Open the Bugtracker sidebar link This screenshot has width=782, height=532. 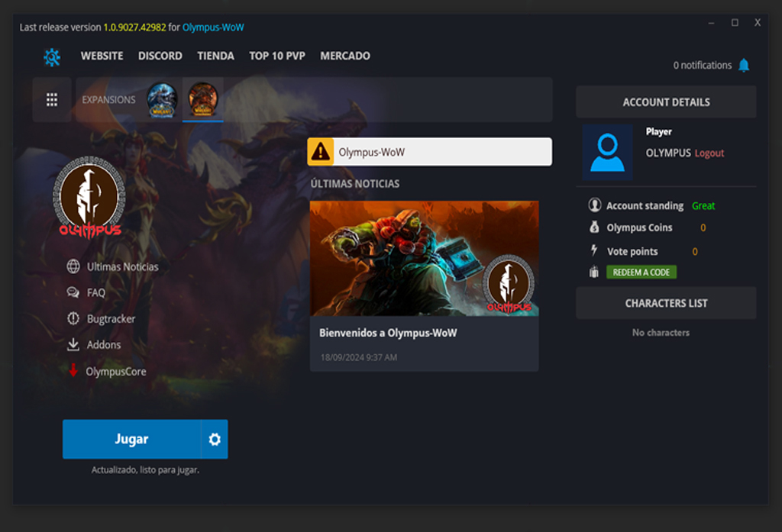111,319
